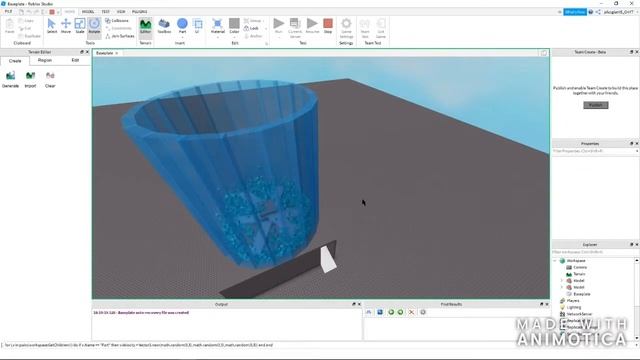
Task: Switch to the TEST ribbon tab
Action: click(105, 12)
